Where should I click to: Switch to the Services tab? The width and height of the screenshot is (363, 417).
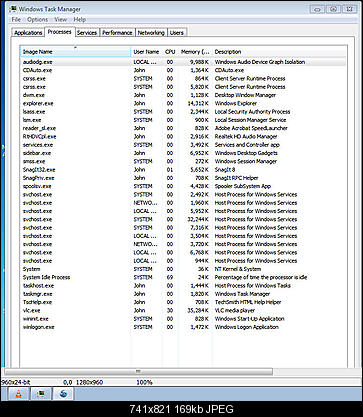coord(87,33)
